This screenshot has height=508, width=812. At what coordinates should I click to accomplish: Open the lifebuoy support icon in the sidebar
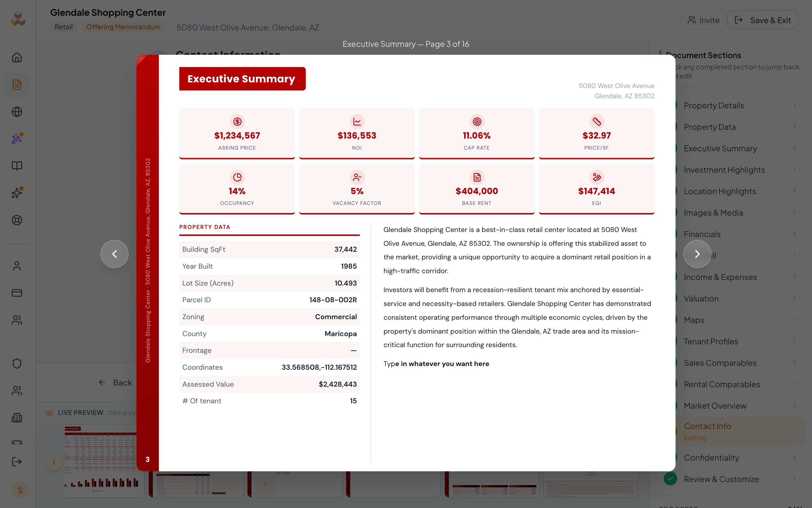click(x=17, y=220)
